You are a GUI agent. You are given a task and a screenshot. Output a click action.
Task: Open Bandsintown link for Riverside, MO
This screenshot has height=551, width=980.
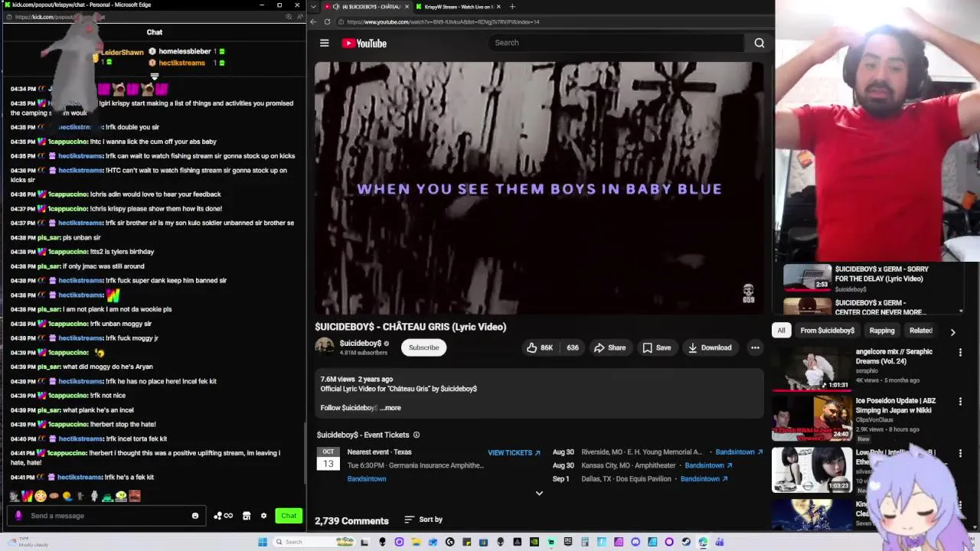pos(739,452)
